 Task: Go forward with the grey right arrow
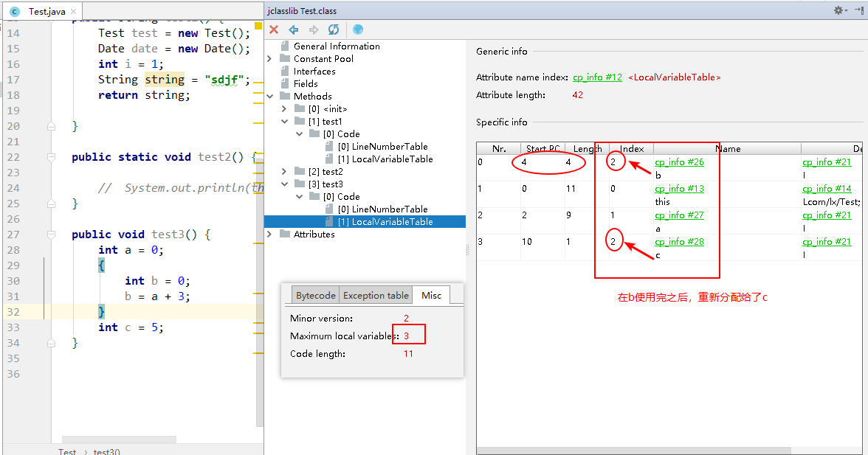pyautogui.click(x=313, y=29)
